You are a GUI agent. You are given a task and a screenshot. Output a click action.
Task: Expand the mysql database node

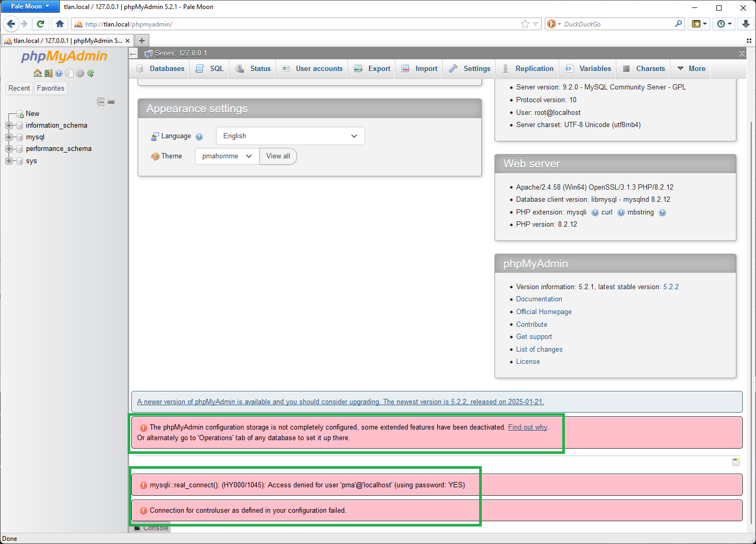[9, 137]
